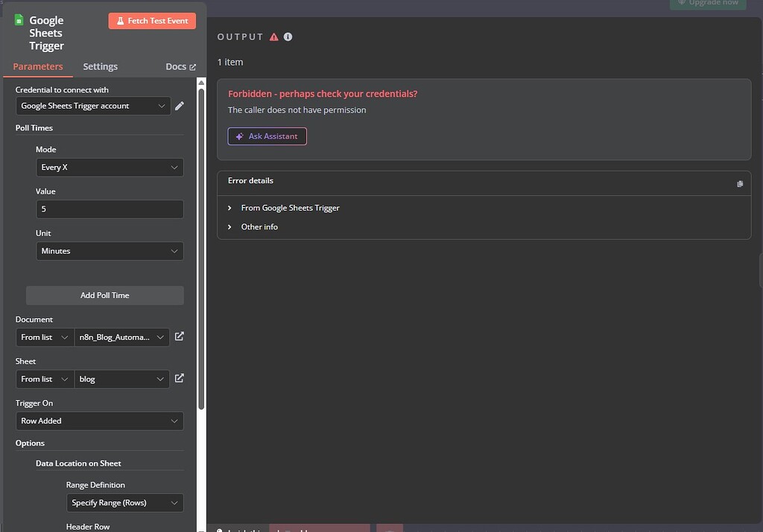Click the red output warning triangle icon
This screenshot has width=763, height=532.
[274, 37]
